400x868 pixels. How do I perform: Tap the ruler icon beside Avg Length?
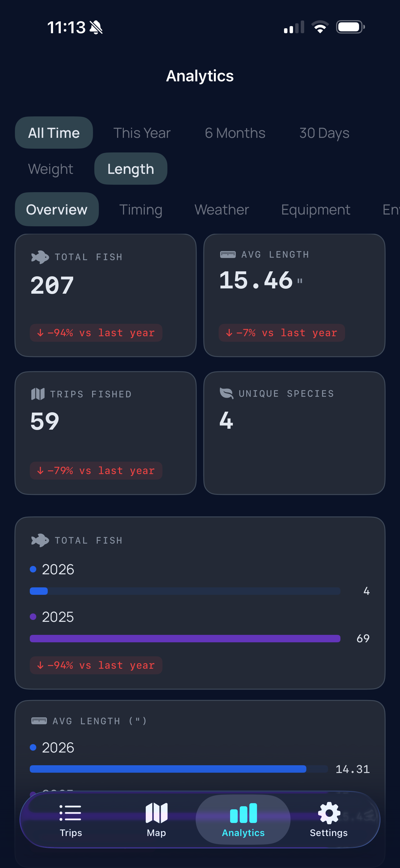pyautogui.click(x=228, y=254)
